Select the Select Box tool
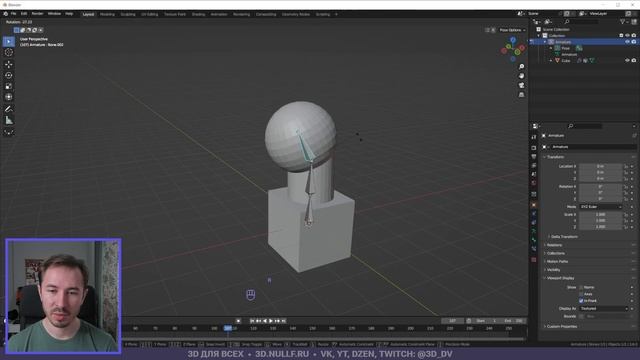 (x=9, y=41)
